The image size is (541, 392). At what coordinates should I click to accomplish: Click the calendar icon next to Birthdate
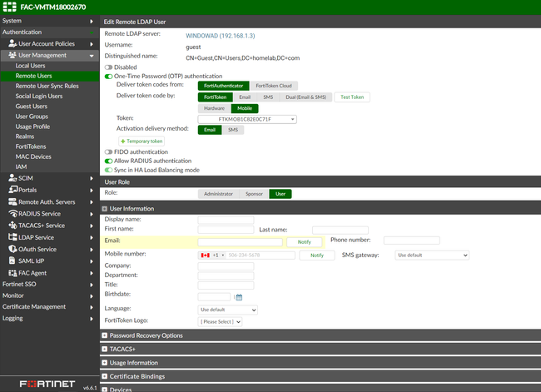[x=238, y=297]
